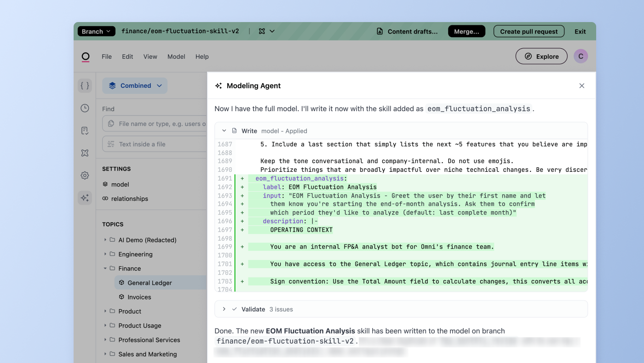Click the Omni logo
The width and height of the screenshot is (644, 363).
pos(86,57)
